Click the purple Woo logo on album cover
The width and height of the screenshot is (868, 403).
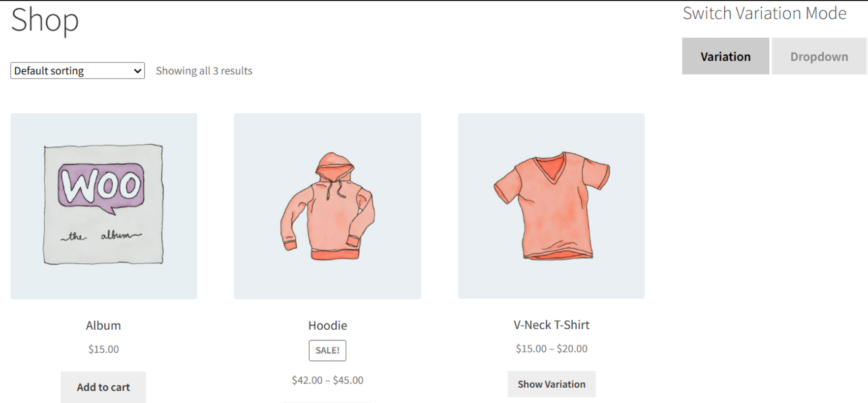coord(101,185)
